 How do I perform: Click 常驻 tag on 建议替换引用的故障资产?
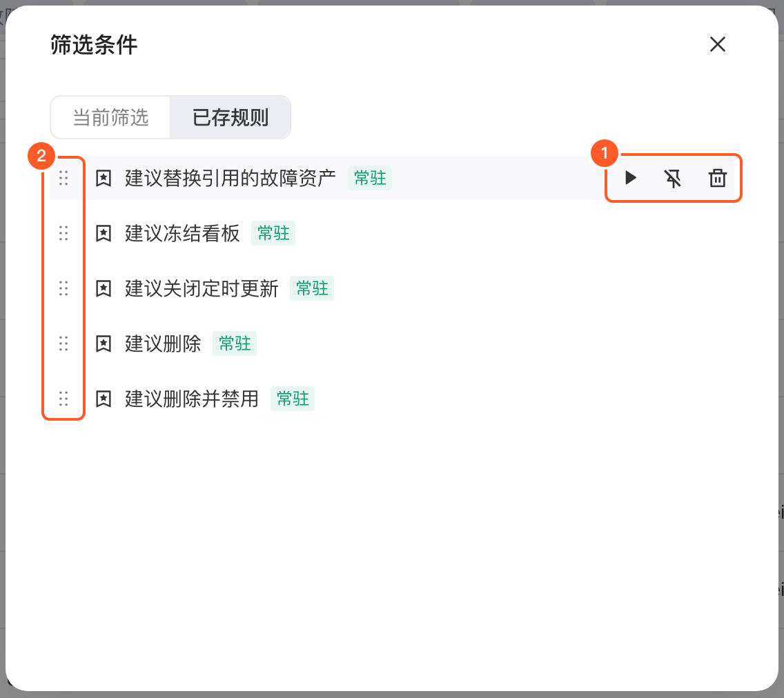coord(370,178)
